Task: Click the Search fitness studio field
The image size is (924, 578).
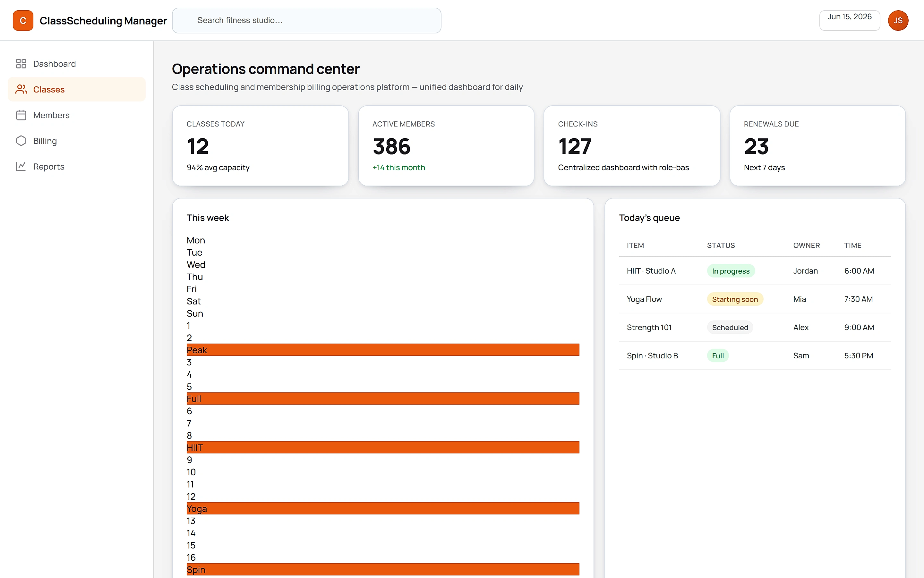Action: [x=307, y=21]
